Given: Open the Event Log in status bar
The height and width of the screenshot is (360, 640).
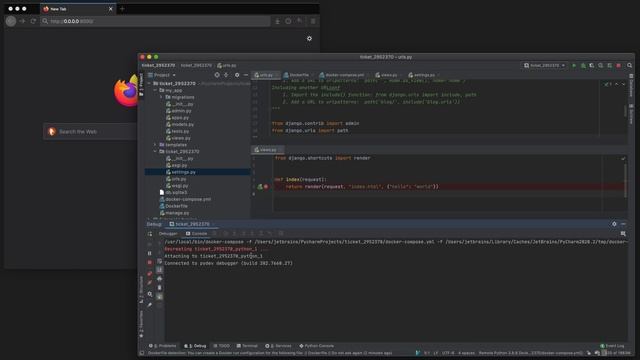Looking at the screenshot, I should (x=612, y=346).
